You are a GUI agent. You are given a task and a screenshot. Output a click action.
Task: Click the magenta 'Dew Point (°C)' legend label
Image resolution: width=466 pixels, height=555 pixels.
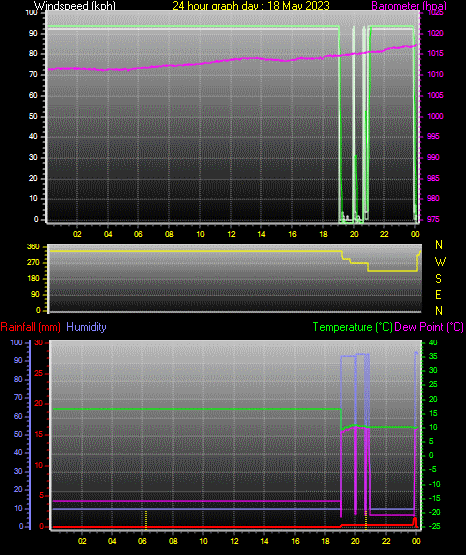(429, 327)
